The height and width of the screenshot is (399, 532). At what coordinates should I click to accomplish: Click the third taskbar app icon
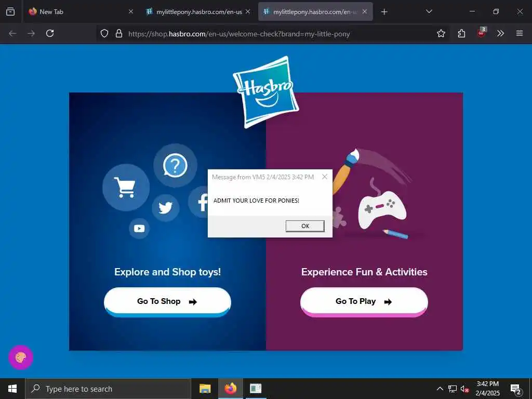256,389
